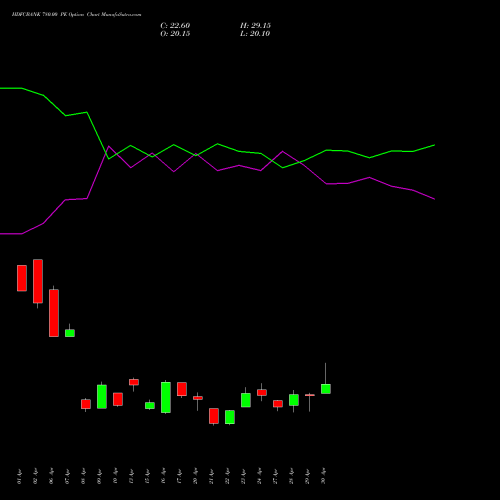Click the 30 Apr green candlestick
The width and height of the screenshot is (500, 500).
click(326, 389)
